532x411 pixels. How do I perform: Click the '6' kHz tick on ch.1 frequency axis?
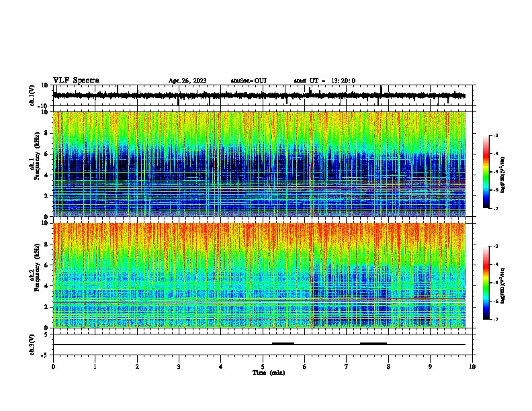(x=47, y=154)
